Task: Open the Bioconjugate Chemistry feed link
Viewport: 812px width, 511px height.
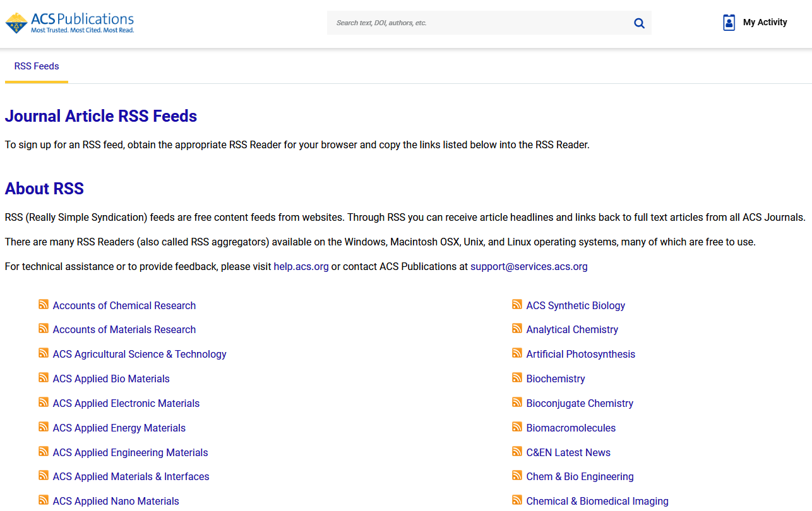Action: 580,403
